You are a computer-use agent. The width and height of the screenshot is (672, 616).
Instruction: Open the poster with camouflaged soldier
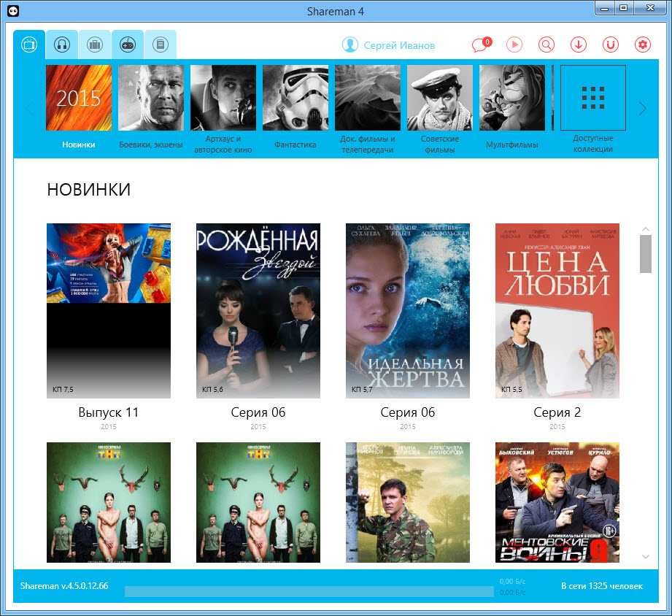(x=408, y=502)
